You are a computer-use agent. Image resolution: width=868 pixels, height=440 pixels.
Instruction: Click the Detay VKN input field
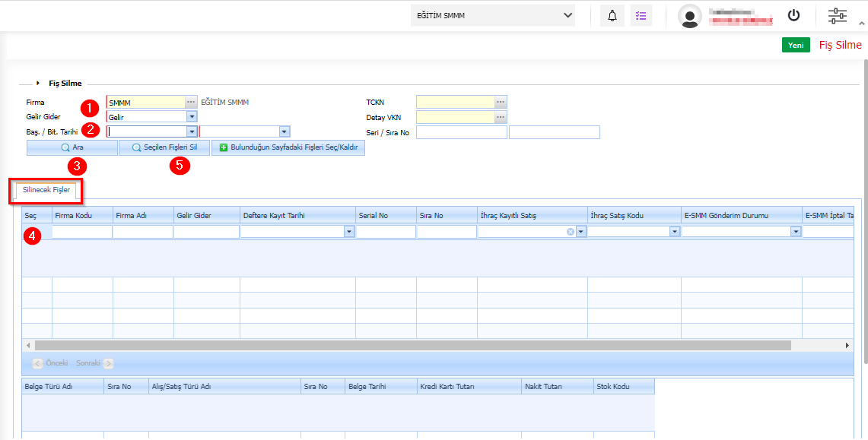[455, 116]
